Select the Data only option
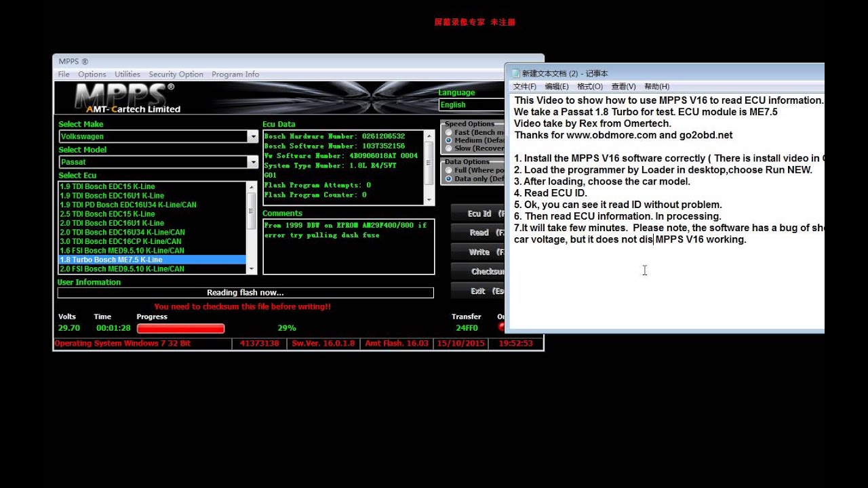The height and width of the screenshot is (488, 868). (x=448, y=179)
